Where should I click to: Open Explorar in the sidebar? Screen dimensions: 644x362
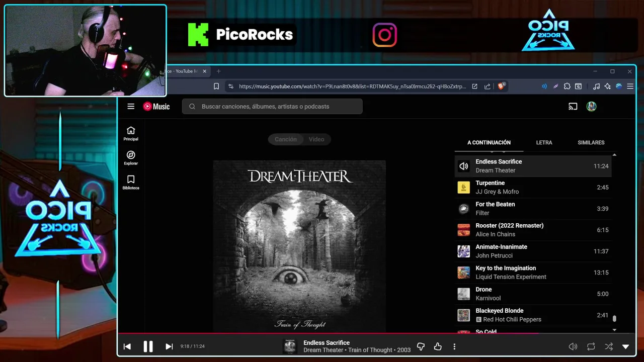[x=131, y=158]
